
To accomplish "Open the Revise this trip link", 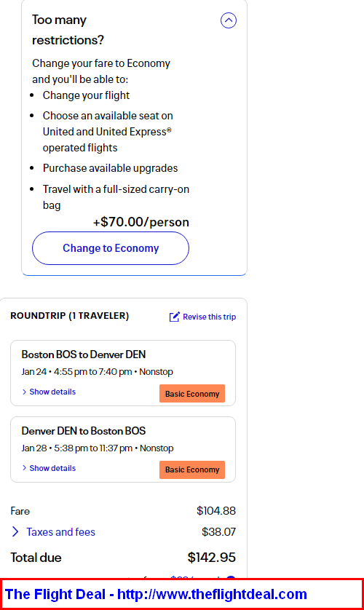I will tap(209, 317).
